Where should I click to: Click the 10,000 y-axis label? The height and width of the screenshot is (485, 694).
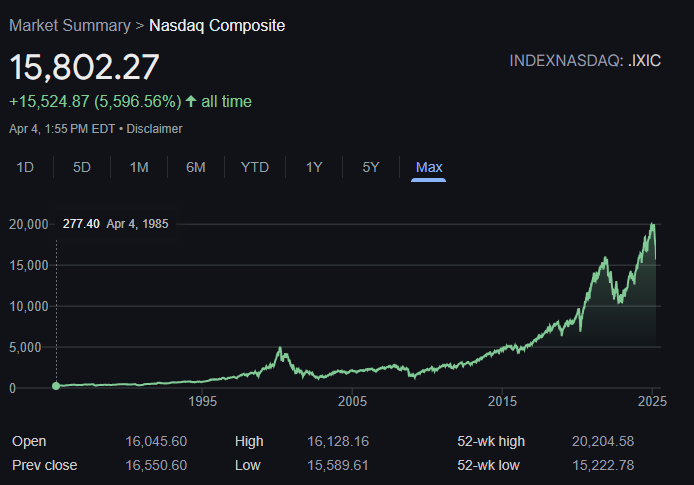click(29, 306)
